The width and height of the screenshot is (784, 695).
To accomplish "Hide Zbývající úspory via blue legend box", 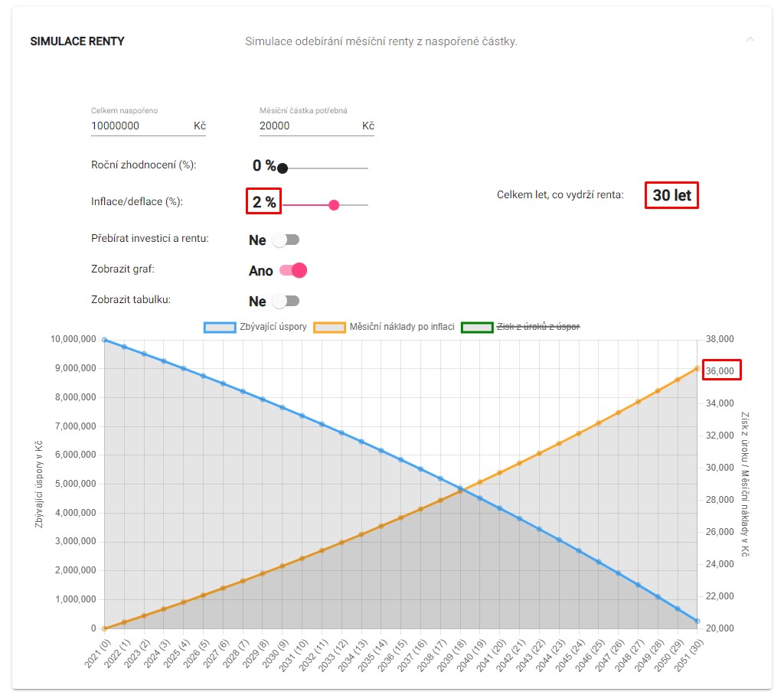I will (220, 327).
